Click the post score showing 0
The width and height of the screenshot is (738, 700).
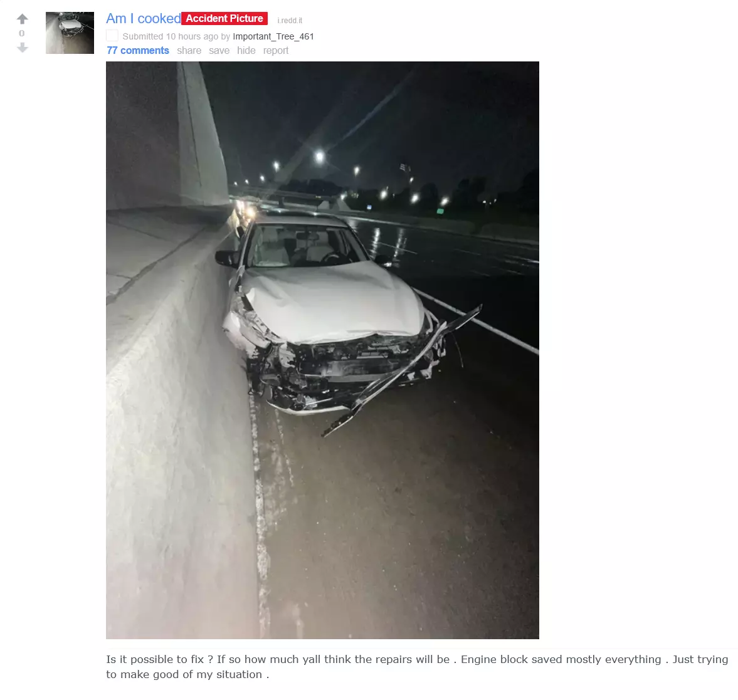[x=22, y=33]
